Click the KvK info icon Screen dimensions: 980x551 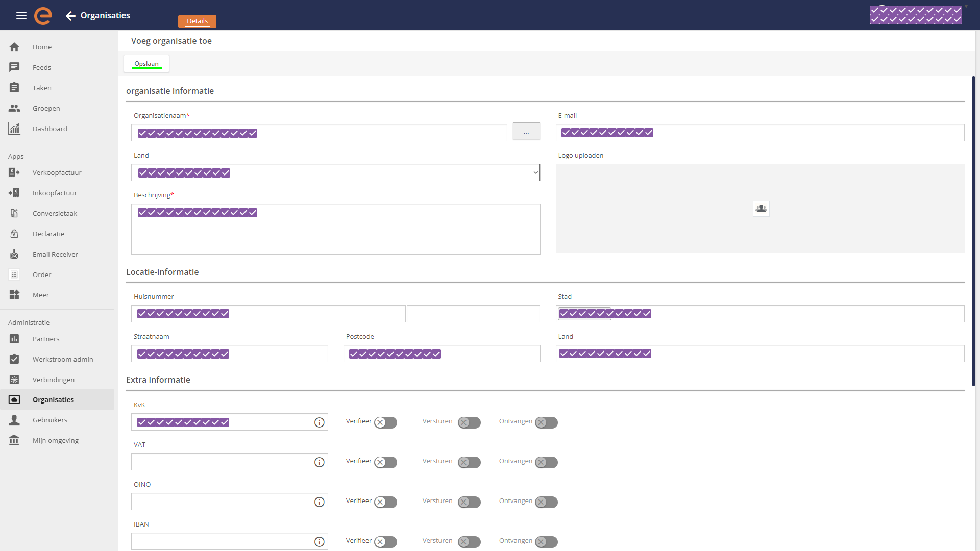(x=320, y=422)
